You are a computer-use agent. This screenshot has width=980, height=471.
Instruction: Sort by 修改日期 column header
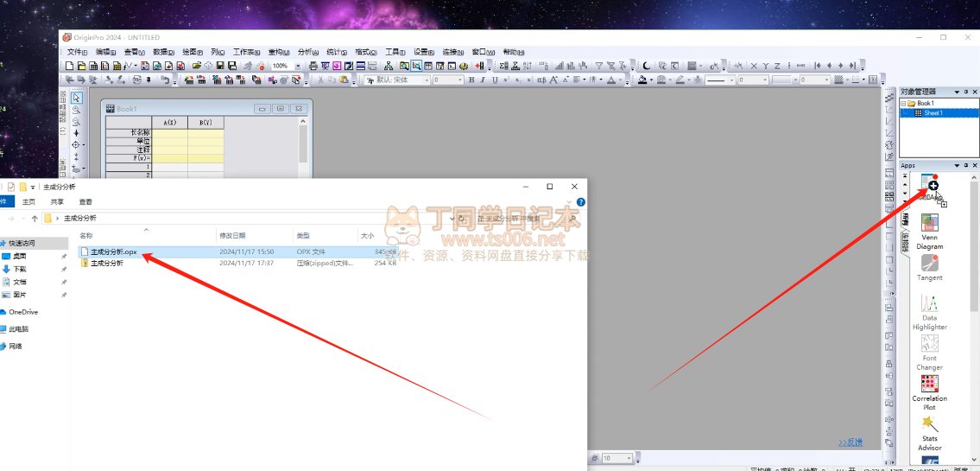point(232,236)
